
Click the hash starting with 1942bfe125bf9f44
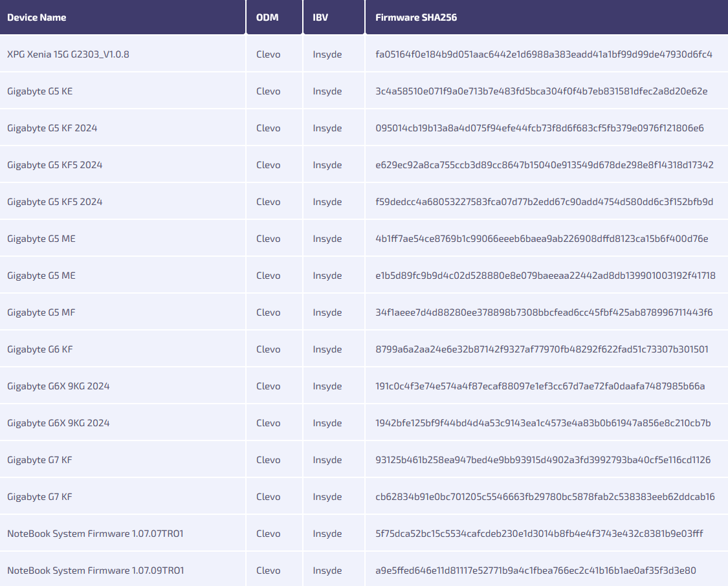pos(543,423)
